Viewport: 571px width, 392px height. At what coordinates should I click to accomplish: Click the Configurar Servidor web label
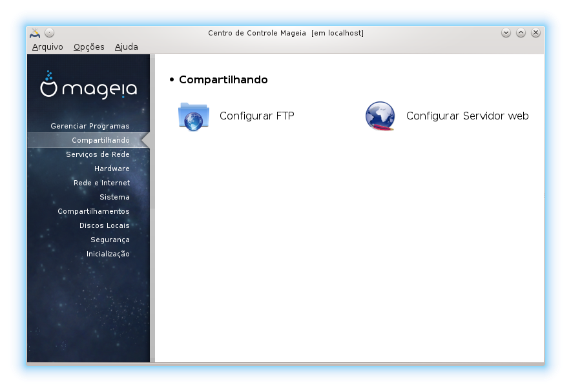(467, 116)
